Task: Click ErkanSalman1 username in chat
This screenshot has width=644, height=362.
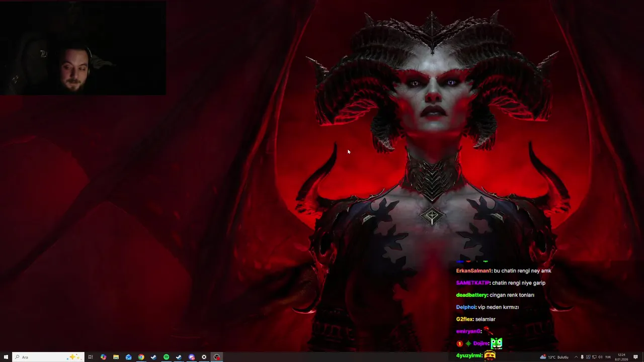Action: click(473, 271)
